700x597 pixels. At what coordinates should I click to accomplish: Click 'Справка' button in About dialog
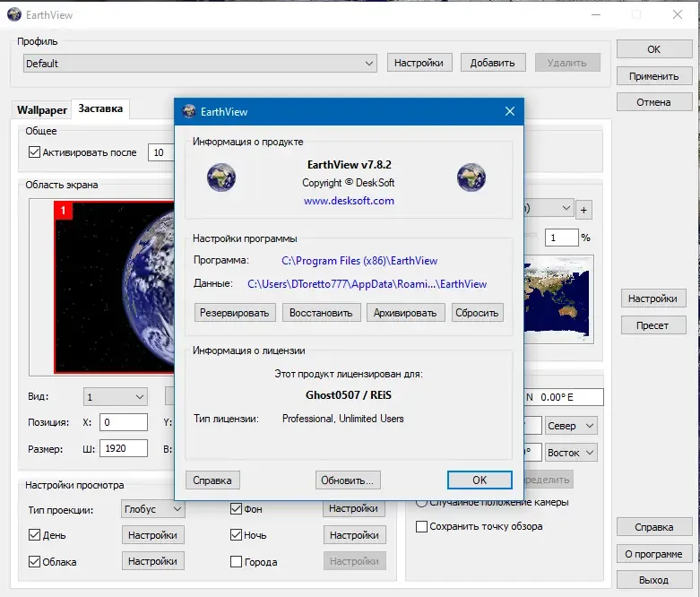[212, 480]
